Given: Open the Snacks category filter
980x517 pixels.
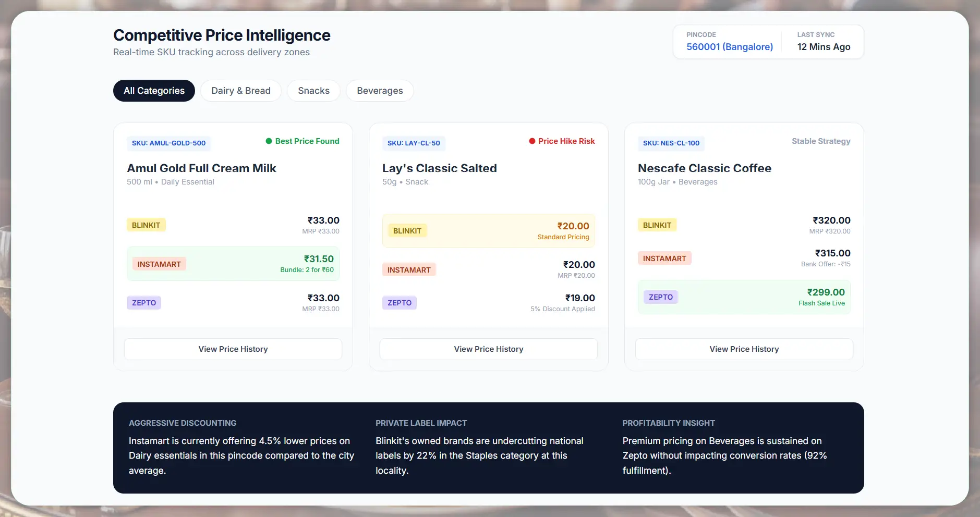Looking at the screenshot, I should click(x=313, y=91).
